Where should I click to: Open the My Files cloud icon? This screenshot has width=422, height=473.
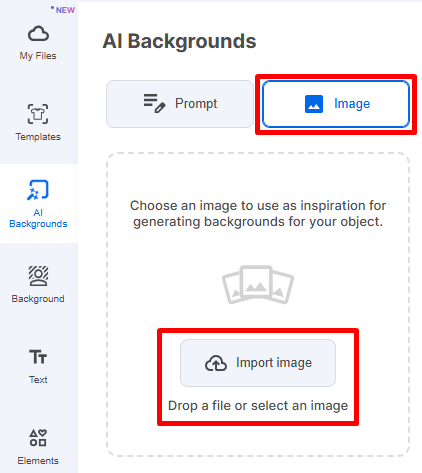click(38, 34)
